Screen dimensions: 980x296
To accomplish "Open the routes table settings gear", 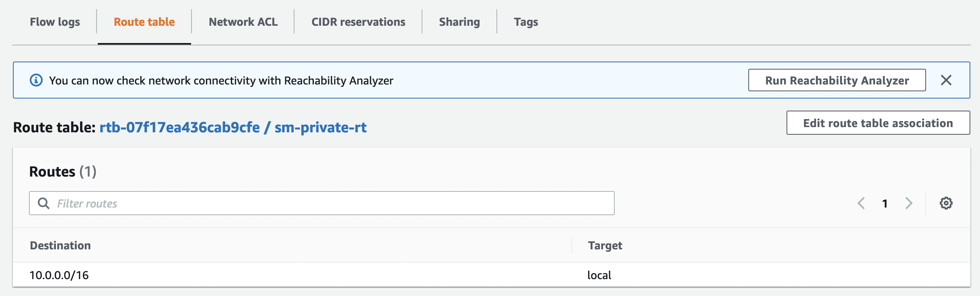I will (946, 203).
